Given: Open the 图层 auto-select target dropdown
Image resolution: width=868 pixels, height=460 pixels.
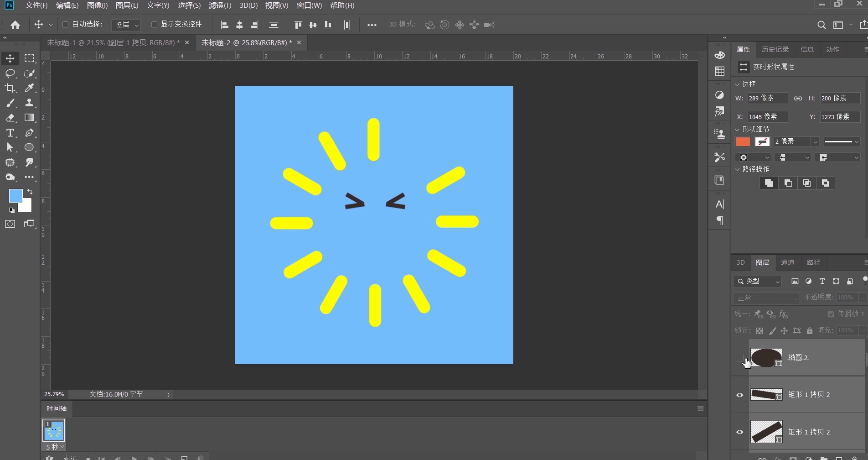Looking at the screenshot, I should coord(126,25).
